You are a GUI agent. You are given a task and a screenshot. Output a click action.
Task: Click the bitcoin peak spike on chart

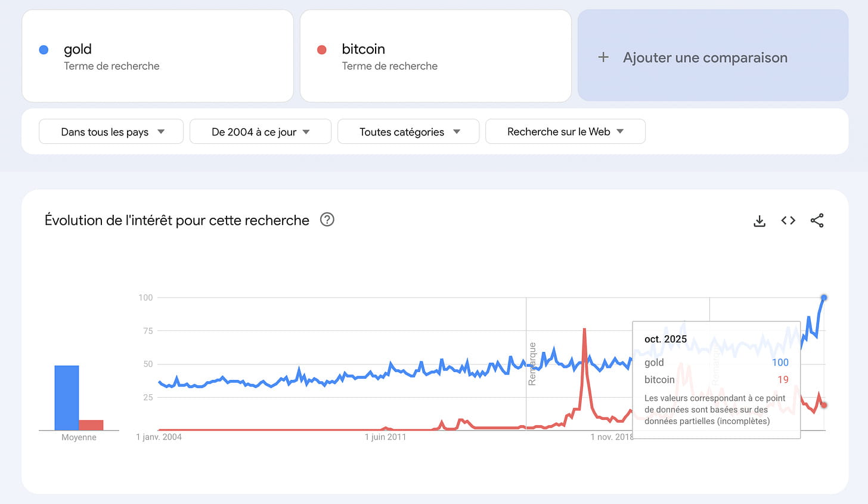pos(584,330)
